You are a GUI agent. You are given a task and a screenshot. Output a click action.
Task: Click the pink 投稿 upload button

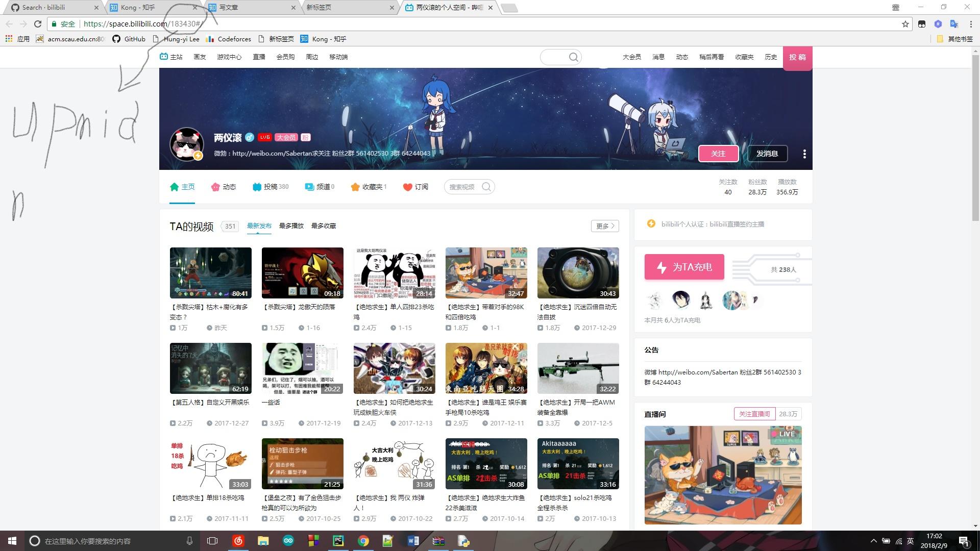pyautogui.click(x=797, y=58)
